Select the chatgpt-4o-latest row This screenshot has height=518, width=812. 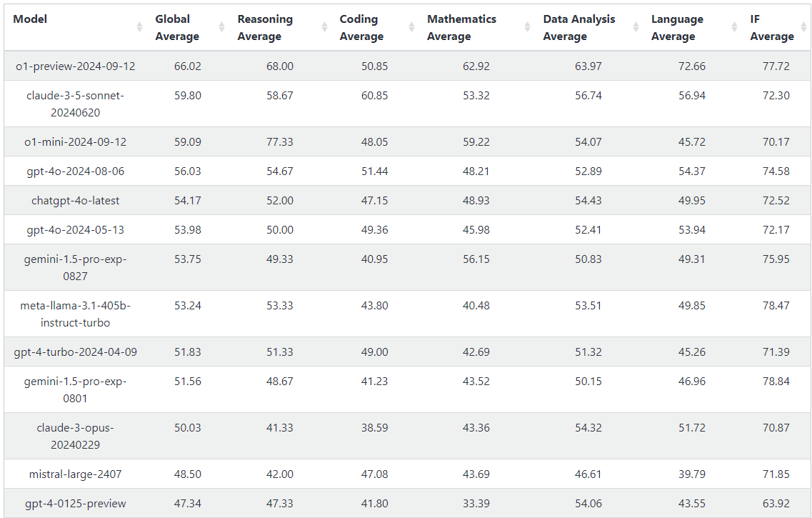76,201
